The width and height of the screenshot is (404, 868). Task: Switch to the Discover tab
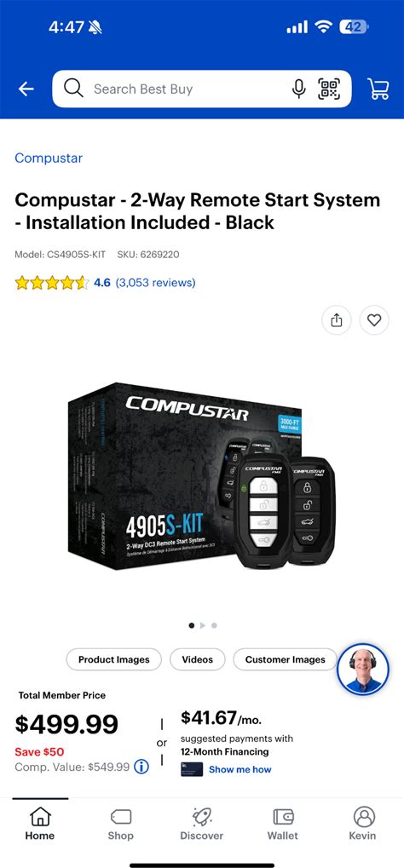pos(202,825)
